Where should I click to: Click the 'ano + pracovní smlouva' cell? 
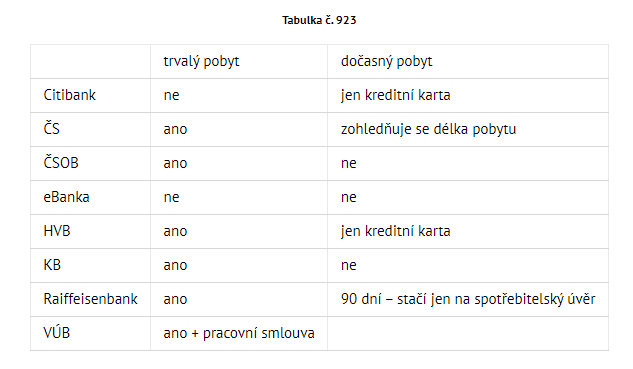pyautogui.click(x=239, y=333)
